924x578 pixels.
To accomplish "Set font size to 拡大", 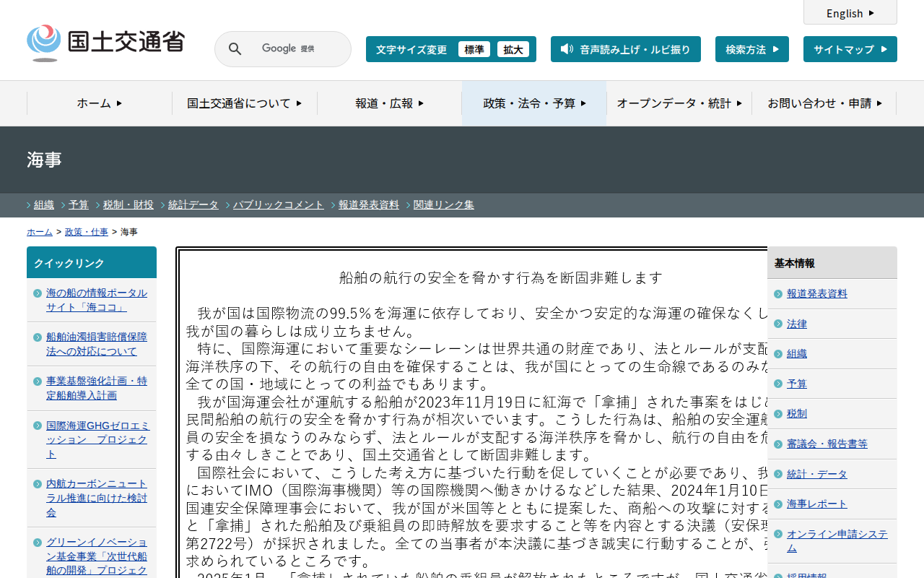I will pos(513,49).
